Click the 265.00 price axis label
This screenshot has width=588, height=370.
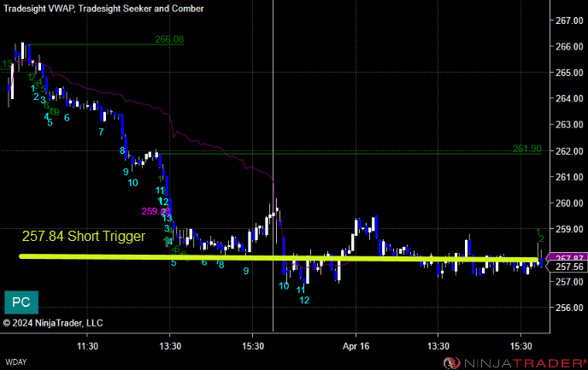click(x=569, y=73)
